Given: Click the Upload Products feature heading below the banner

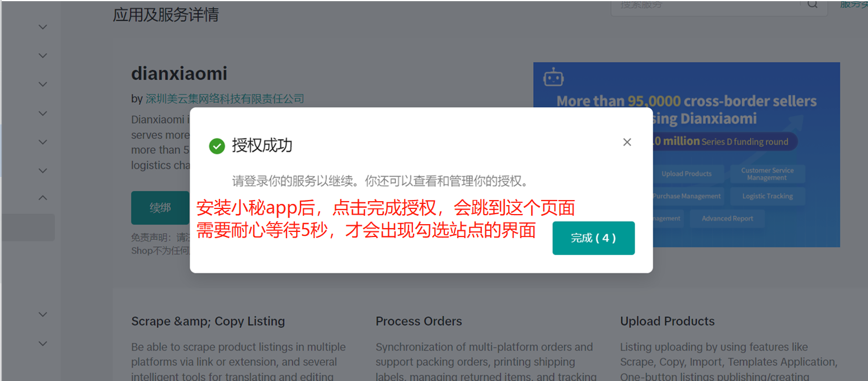Looking at the screenshot, I should point(667,322).
